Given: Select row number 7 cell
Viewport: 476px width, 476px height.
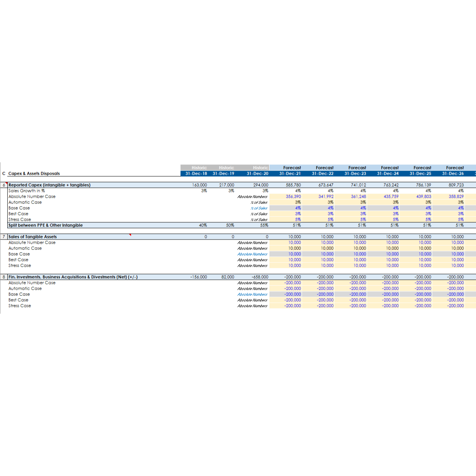Looking at the screenshot, I should (4, 237).
